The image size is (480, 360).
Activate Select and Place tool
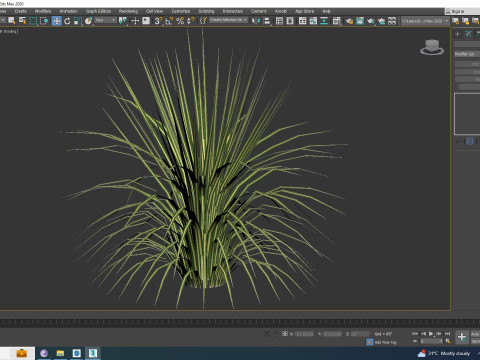(88, 21)
